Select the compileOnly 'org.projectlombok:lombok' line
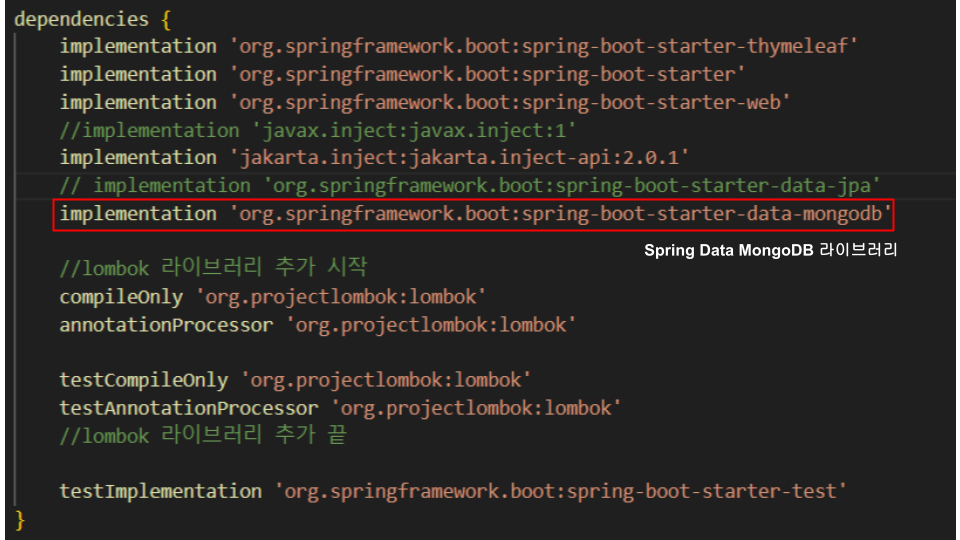The image size is (960, 540). [272, 297]
